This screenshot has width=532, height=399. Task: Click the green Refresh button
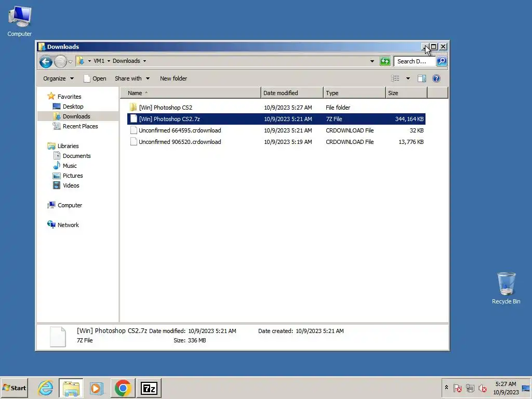[385, 61]
